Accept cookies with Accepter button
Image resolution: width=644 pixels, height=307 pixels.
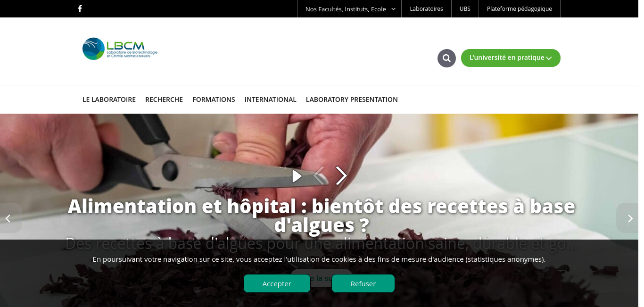click(277, 283)
